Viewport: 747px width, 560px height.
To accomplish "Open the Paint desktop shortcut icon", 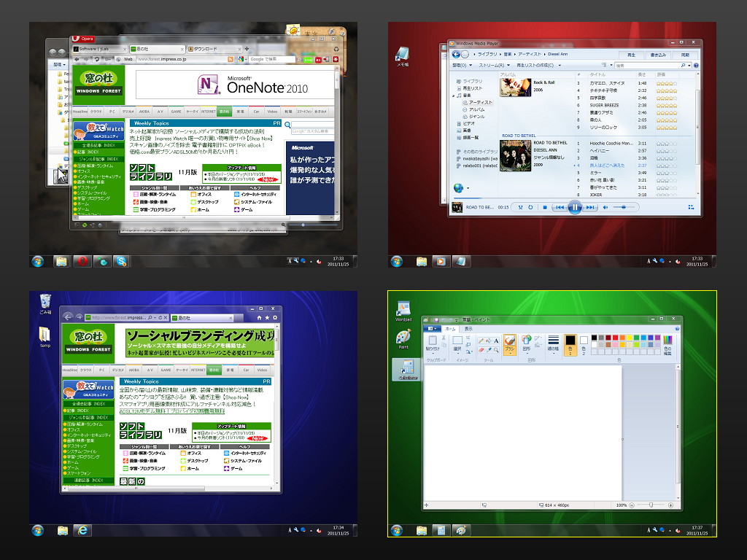I will (x=403, y=339).
